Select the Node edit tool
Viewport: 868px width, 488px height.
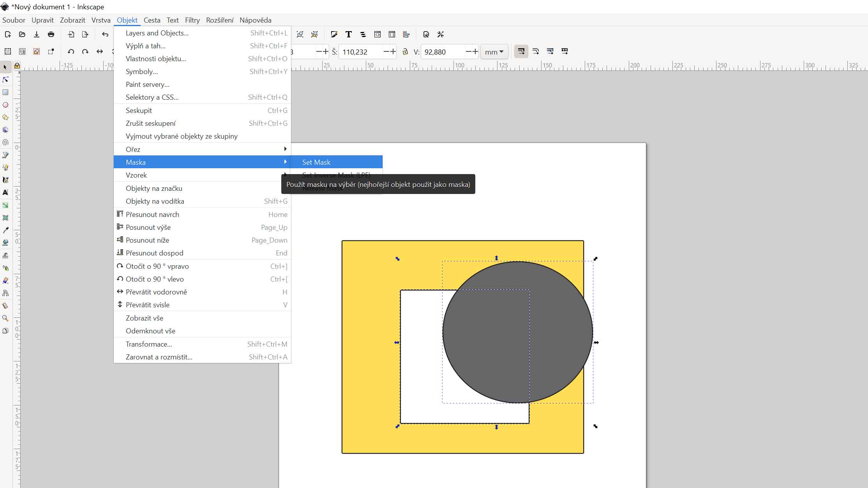[5, 80]
